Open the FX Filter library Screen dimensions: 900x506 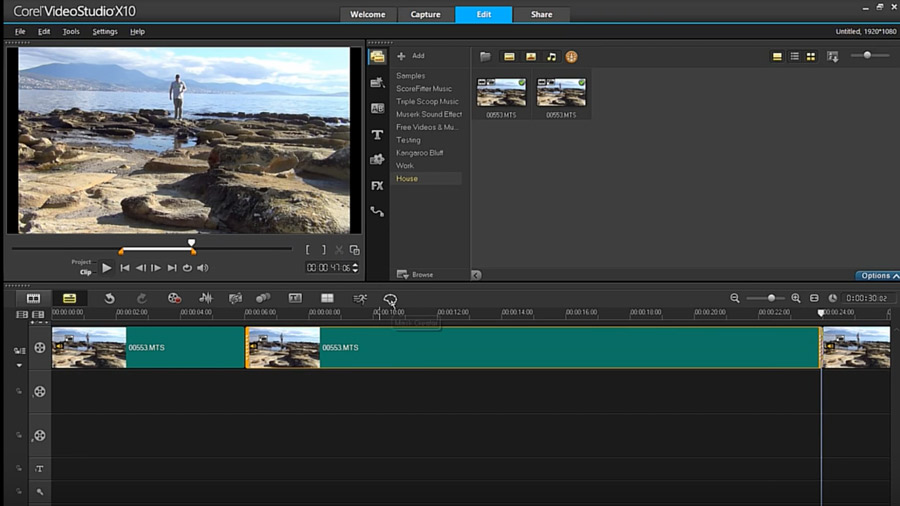pyautogui.click(x=377, y=186)
